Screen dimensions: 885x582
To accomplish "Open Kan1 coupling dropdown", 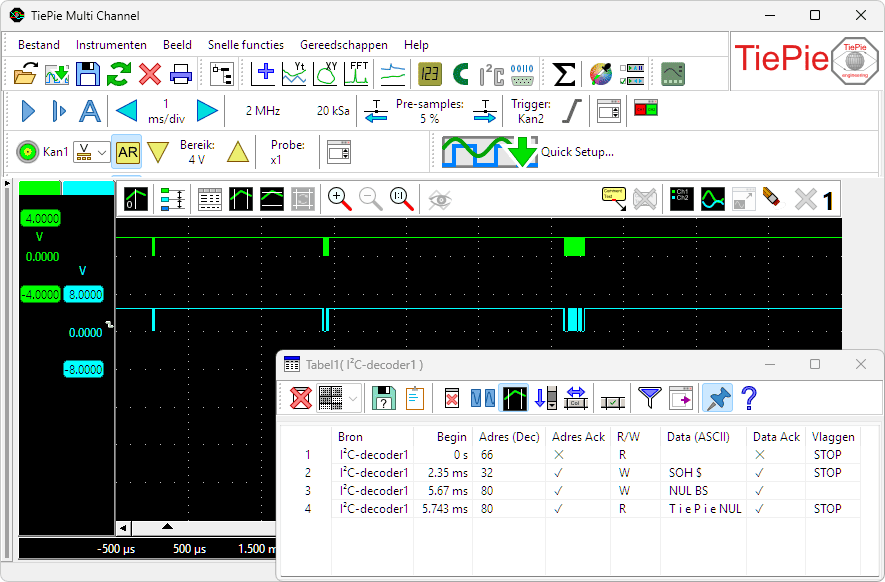I will 91,152.
